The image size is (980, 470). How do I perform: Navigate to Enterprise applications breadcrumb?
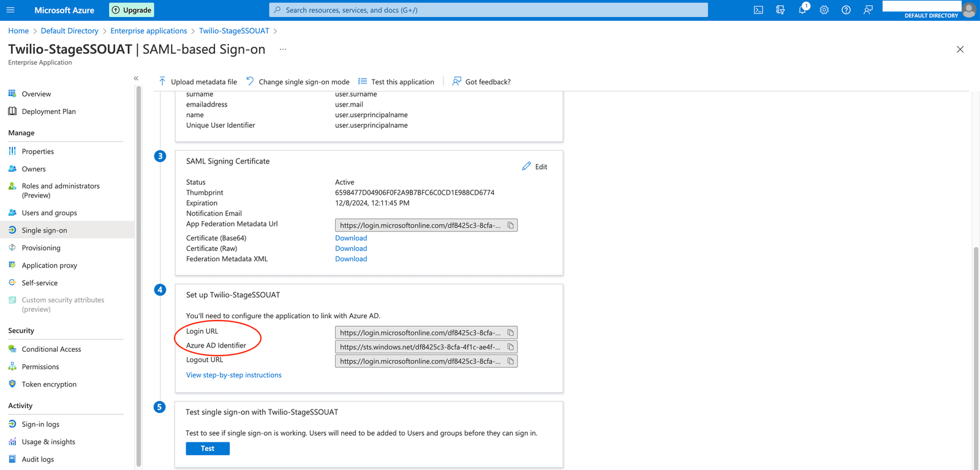pos(149,31)
